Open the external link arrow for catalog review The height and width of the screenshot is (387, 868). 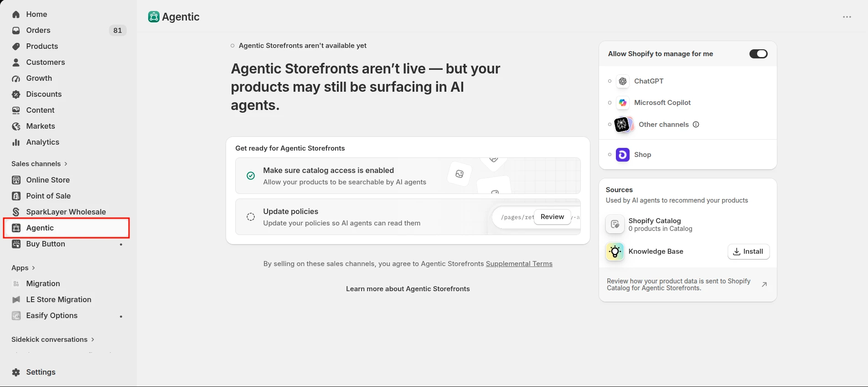[765, 284]
